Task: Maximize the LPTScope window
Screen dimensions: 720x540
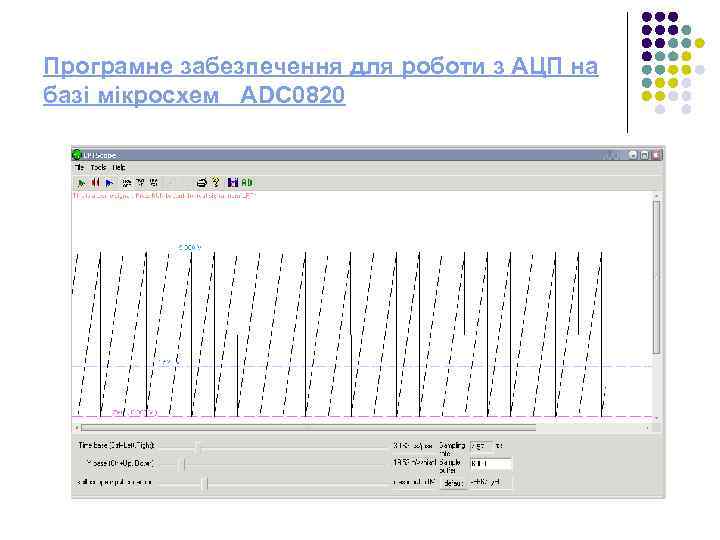Action: [644, 155]
